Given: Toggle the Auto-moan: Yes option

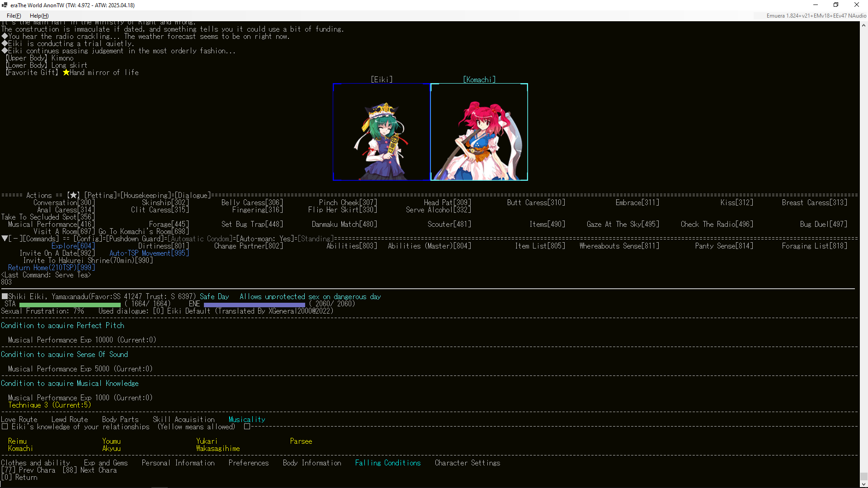Looking at the screenshot, I should point(264,239).
